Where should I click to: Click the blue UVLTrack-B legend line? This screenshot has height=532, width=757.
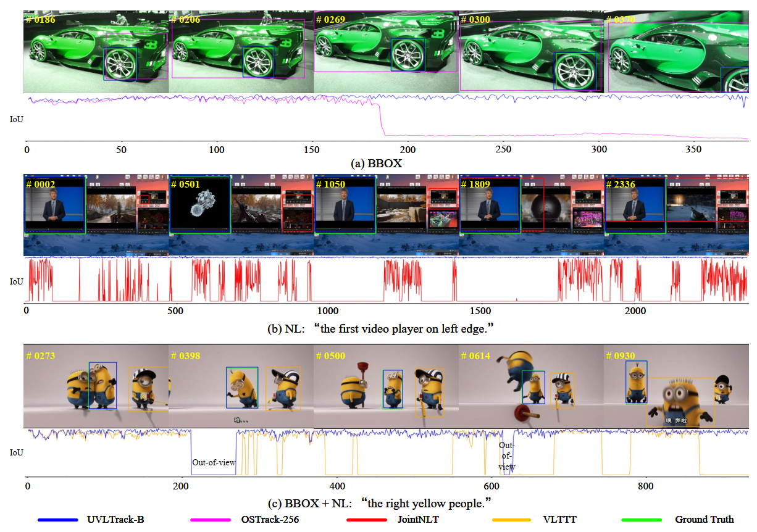[57, 520]
